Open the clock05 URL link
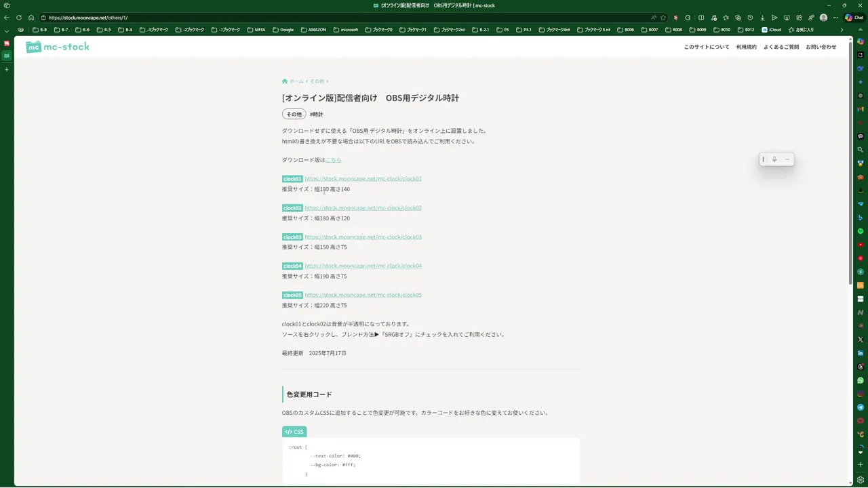 click(363, 295)
